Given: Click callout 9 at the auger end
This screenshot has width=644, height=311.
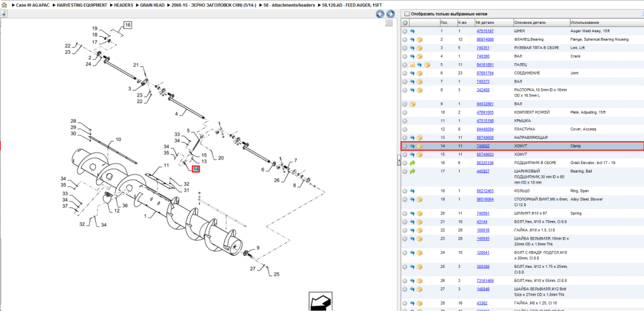Looking at the screenshot, I should 258,248.
